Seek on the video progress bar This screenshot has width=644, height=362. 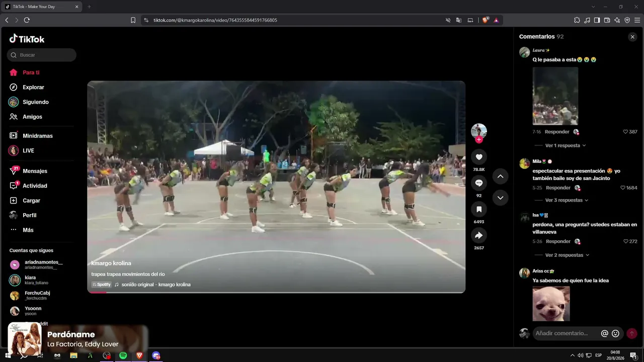[276, 292]
